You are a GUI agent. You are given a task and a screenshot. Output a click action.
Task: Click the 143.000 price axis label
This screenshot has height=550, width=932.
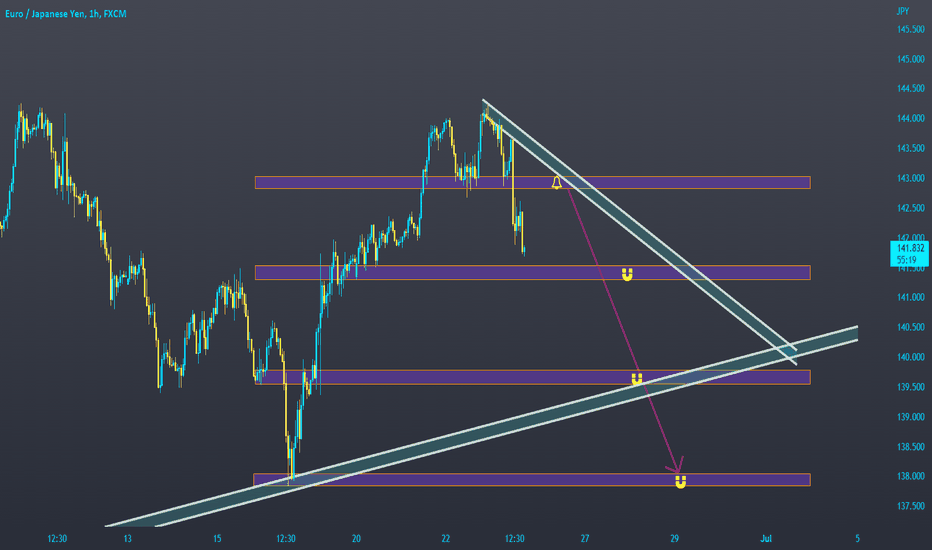tap(911, 178)
